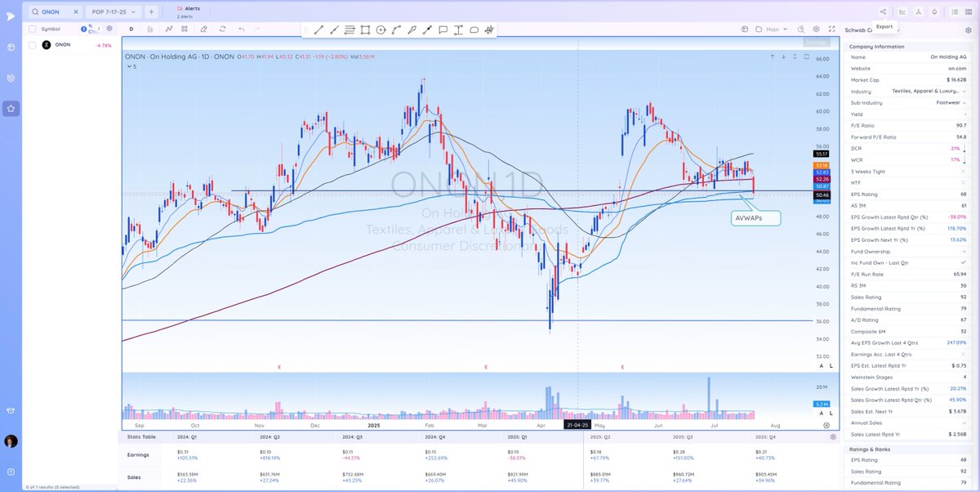Click the refresh chart icon
The image size is (980, 492).
tap(222, 29)
